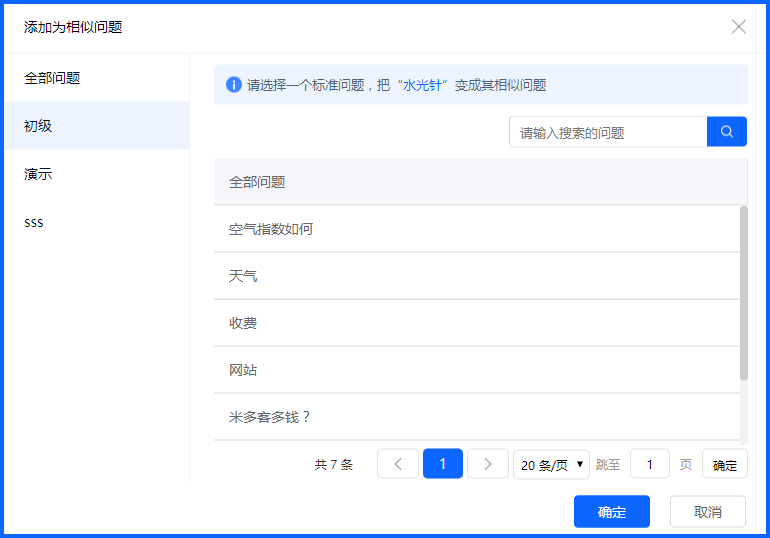Open the 20 条/页 page size dropdown
The height and width of the screenshot is (538, 770).
pyautogui.click(x=551, y=464)
